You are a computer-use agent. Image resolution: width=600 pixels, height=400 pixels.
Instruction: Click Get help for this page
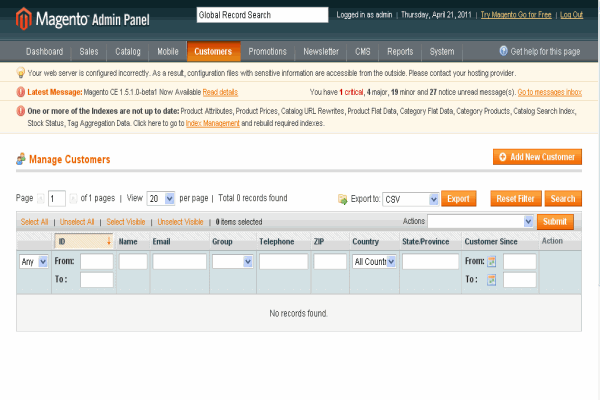[545, 51]
